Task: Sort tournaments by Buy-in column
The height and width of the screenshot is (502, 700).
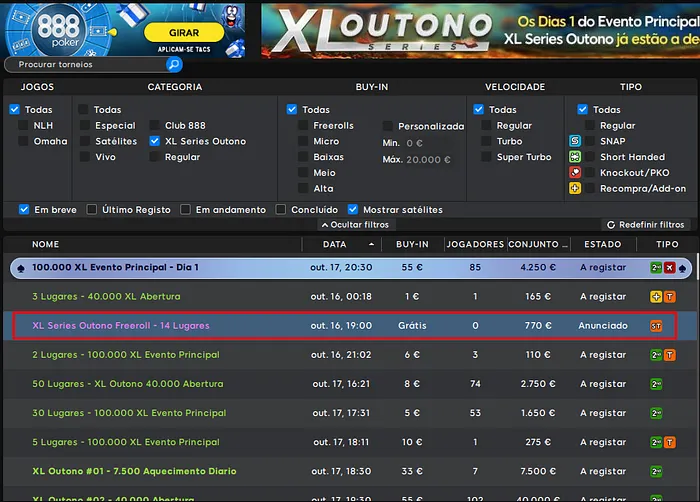Action: (412, 244)
